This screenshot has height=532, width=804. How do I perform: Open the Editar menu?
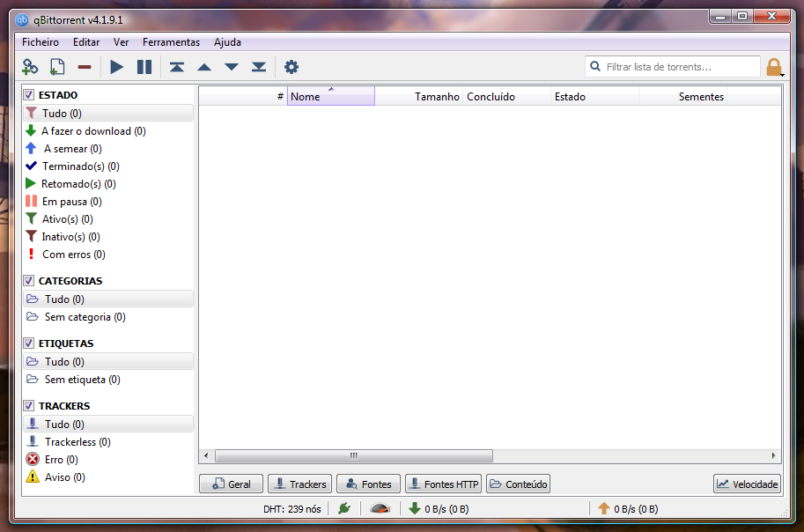(x=86, y=42)
